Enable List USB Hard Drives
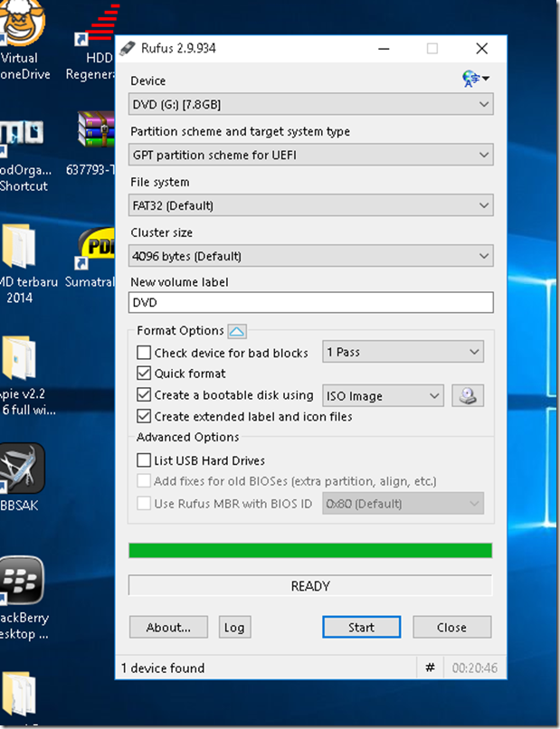560x729 pixels. coord(144,460)
